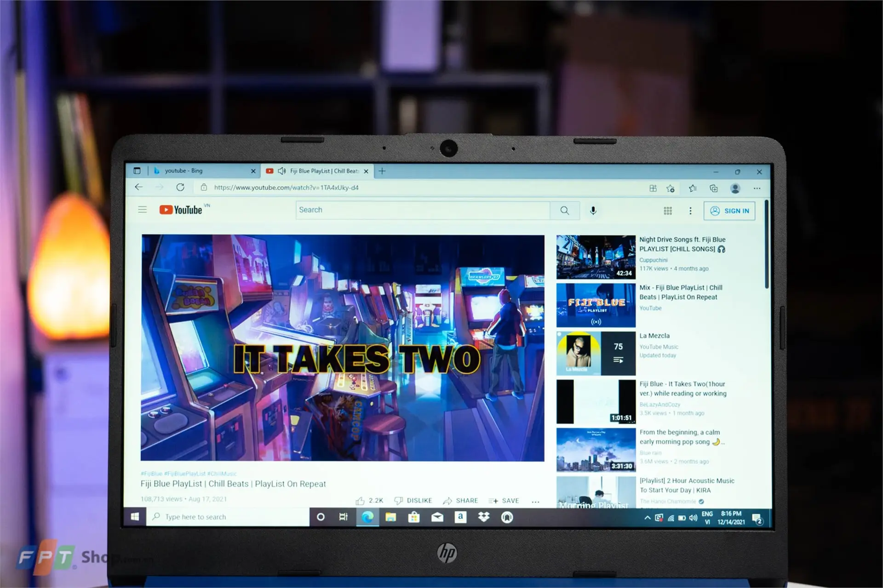
Task: Open the apps available icon in address bar
Action: coord(653,188)
